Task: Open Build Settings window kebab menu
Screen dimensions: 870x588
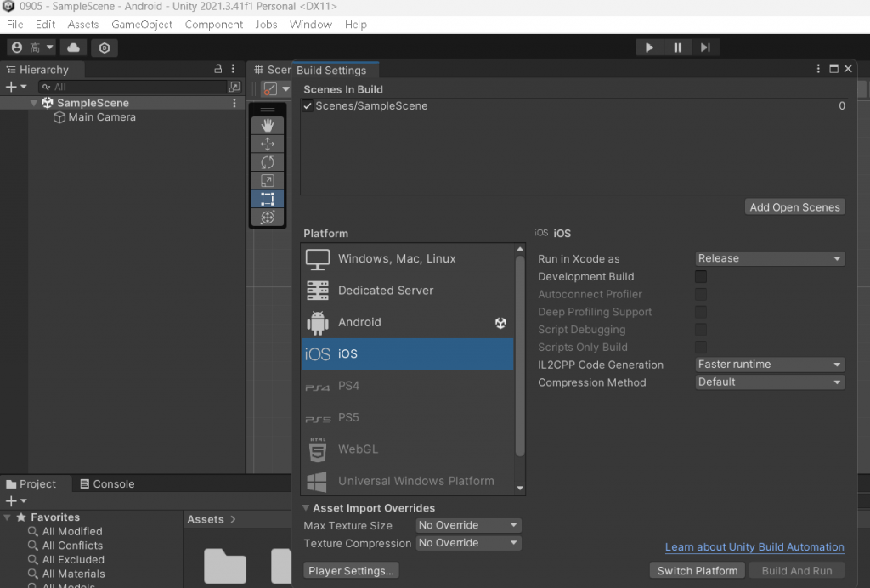Action: click(x=818, y=69)
